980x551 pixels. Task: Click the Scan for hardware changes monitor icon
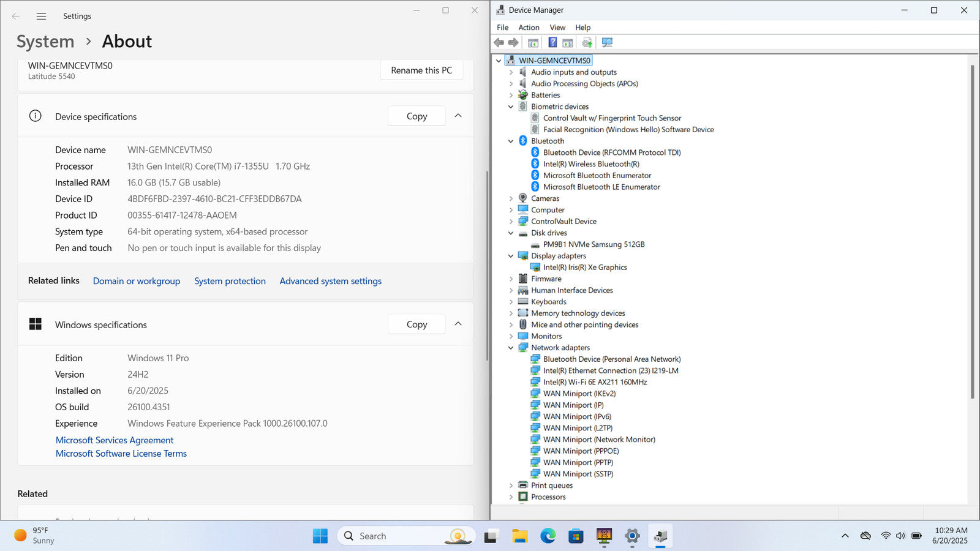pyautogui.click(x=607, y=42)
